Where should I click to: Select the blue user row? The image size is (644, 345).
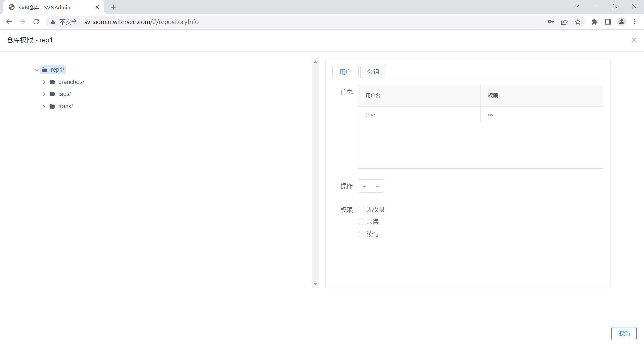pos(419,115)
